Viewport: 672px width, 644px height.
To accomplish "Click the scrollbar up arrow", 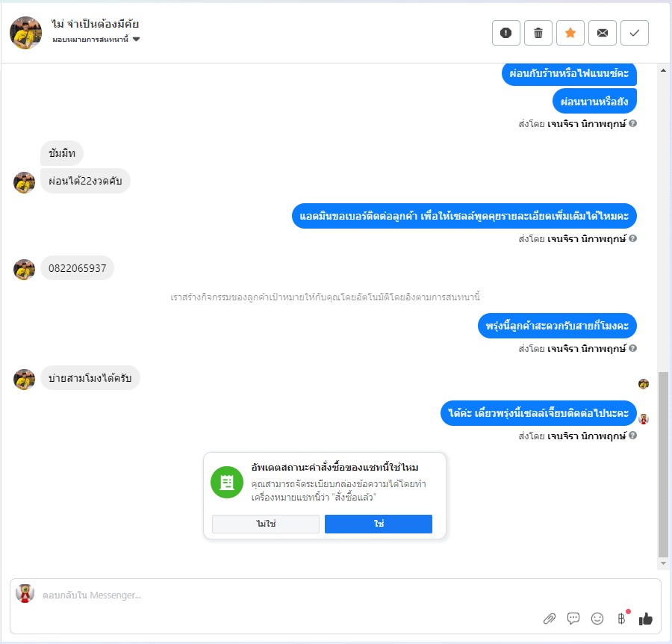I will click(663, 70).
